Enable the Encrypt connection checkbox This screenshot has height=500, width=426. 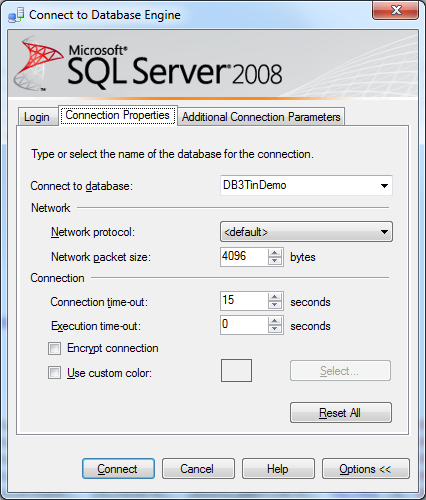point(54,349)
